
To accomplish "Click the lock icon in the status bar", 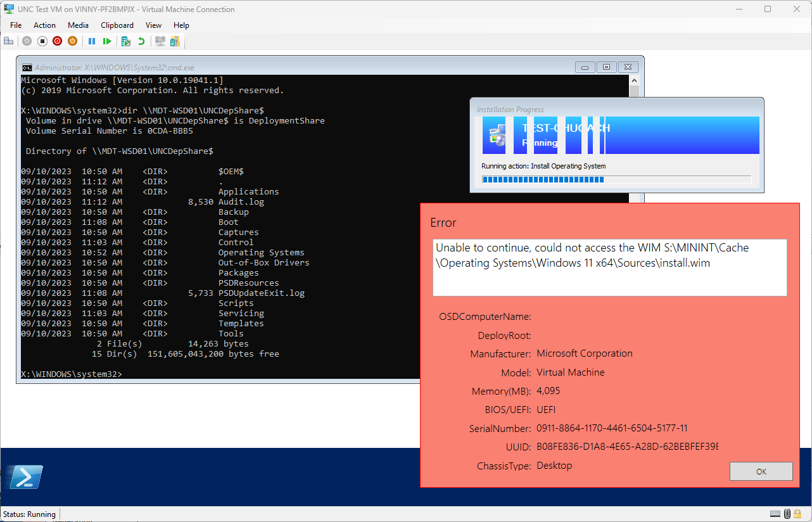I will [797, 514].
